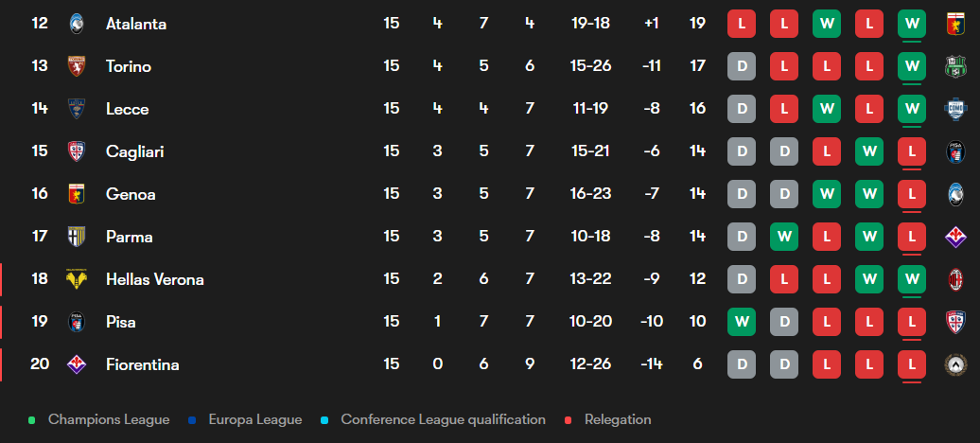This screenshot has height=443, width=980.
Task: Click Parma's second form result win badge
Action: tap(783, 237)
